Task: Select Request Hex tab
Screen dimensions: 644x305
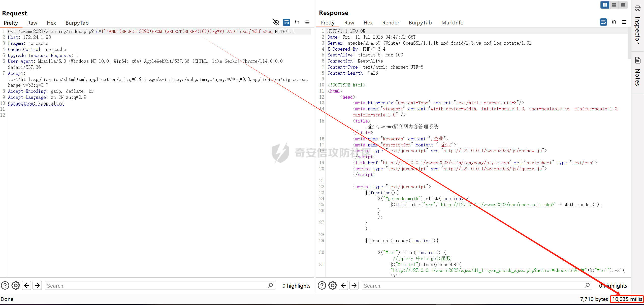Action: (x=51, y=23)
